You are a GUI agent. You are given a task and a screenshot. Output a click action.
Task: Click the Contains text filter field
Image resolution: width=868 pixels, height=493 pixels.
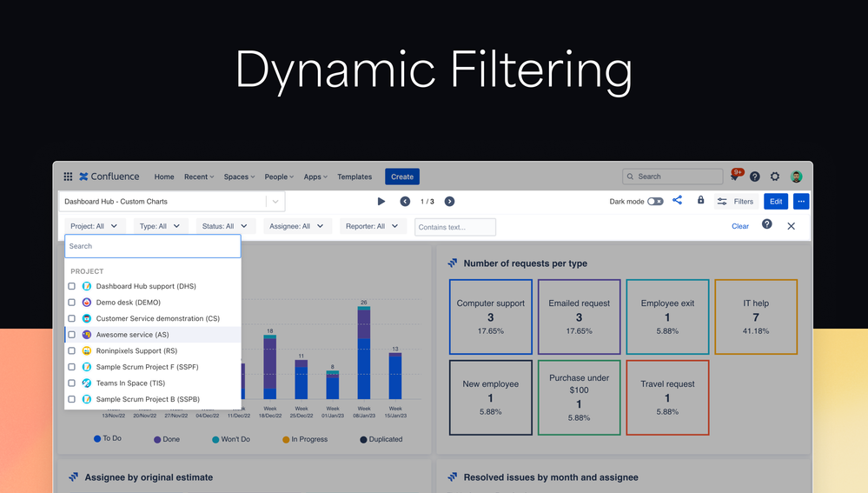pos(455,227)
